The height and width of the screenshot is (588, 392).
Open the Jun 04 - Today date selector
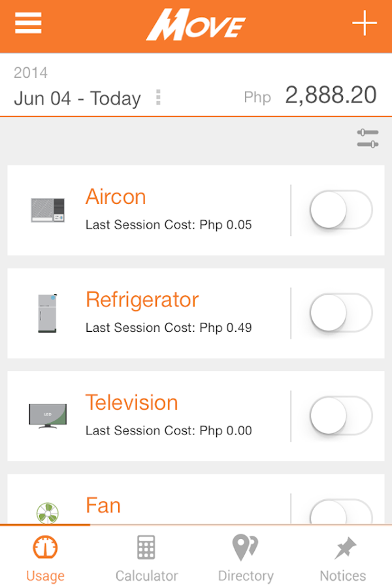click(77, 99)
